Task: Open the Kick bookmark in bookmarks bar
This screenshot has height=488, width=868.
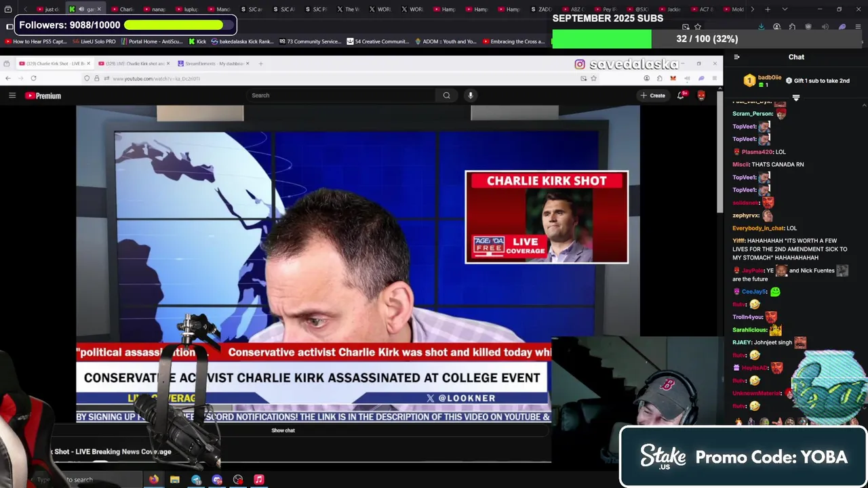Action: click(x=197, y=41)
